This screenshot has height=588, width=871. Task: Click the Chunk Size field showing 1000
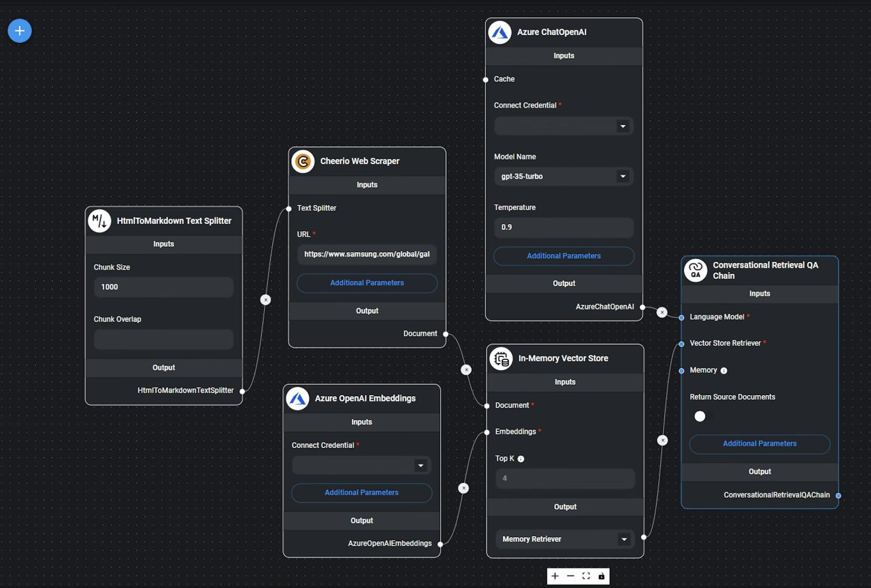coord(163,287)
